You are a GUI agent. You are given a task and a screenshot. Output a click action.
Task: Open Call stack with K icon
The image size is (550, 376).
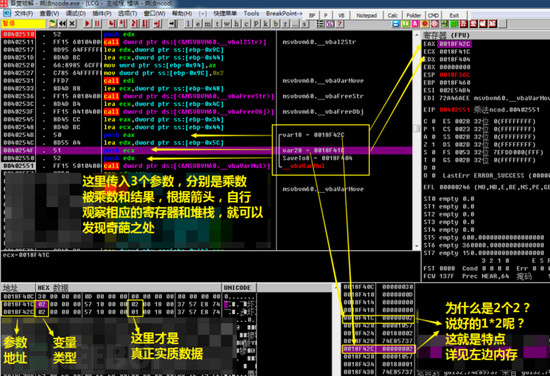[266, 24]
